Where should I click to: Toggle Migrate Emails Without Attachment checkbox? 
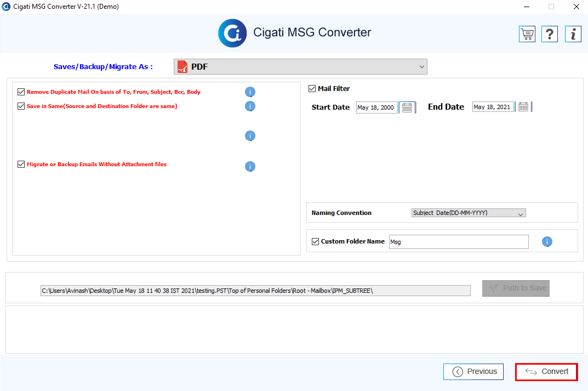click(x=21, y=165)
